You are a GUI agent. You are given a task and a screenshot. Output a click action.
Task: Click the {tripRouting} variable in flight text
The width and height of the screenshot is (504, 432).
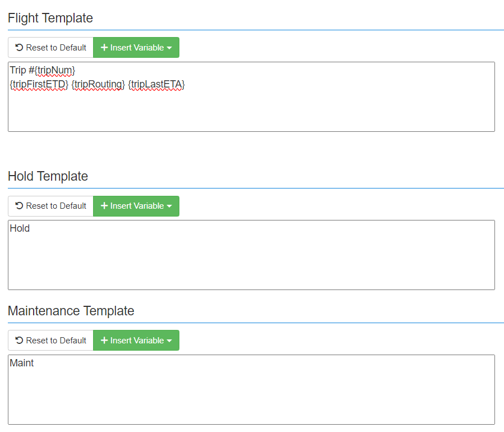(98, 84)
